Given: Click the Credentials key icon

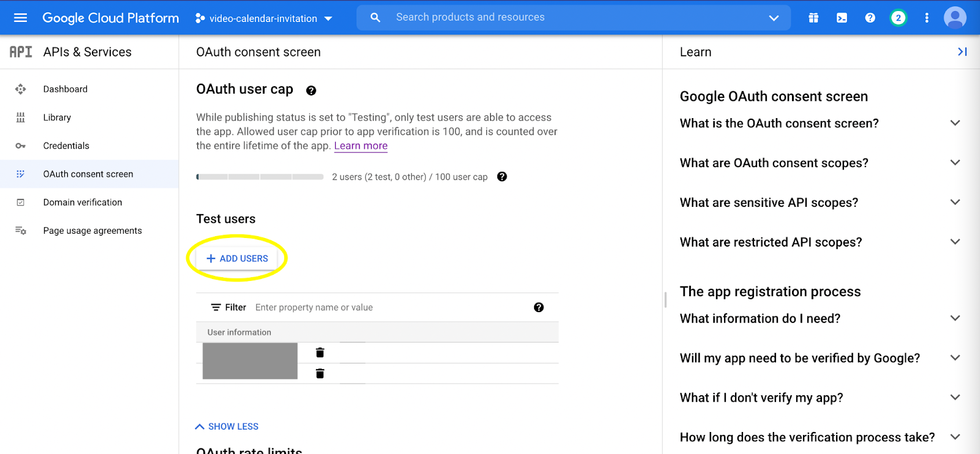Looking at the screenshot, I should [20, 146].
